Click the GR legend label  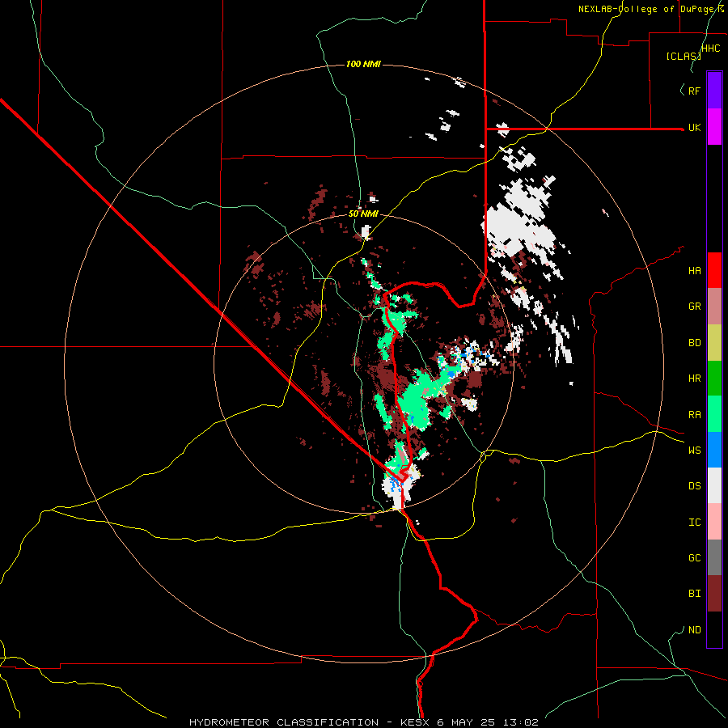click(695, 307)
